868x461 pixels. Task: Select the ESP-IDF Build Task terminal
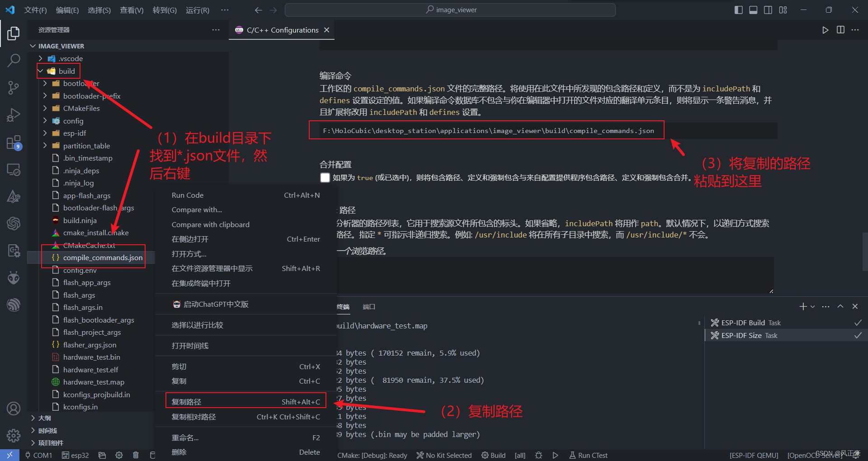(786, 323)
